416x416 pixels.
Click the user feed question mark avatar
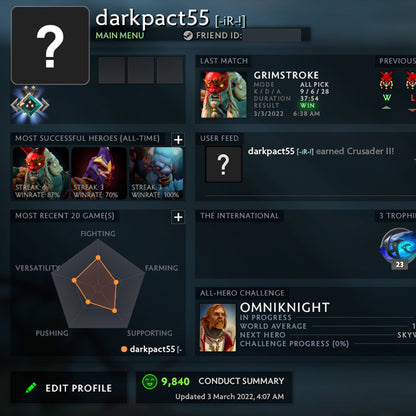pyautogui.click(x=223, y=164)
